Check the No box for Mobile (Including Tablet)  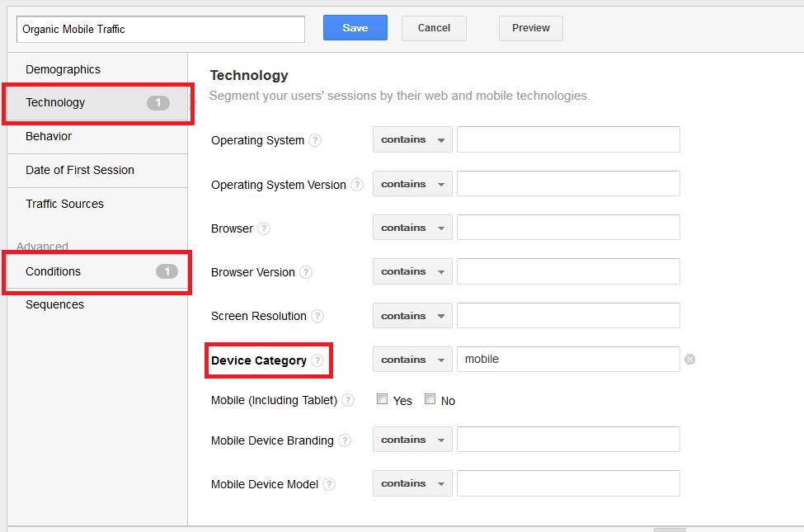pyautogui.click(x=430, y=399)
